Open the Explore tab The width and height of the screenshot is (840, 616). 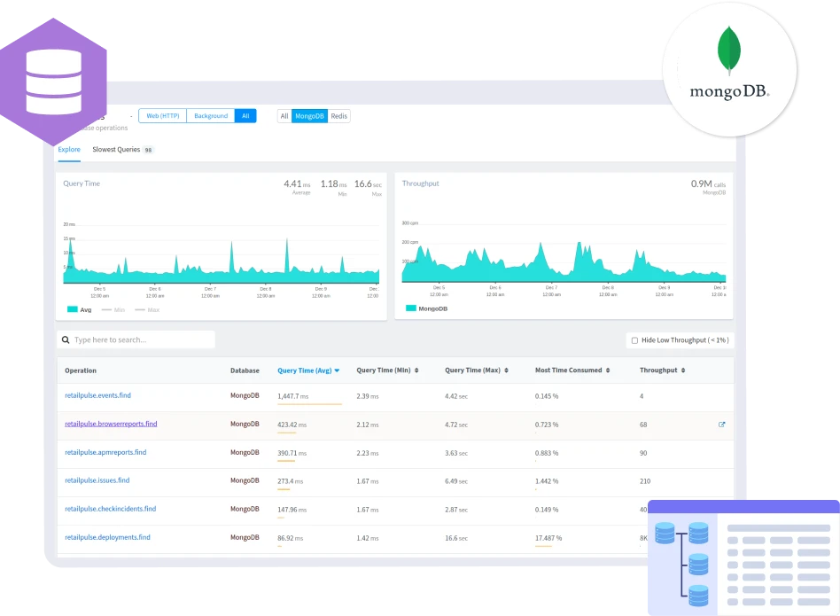[x=69, y=150]
